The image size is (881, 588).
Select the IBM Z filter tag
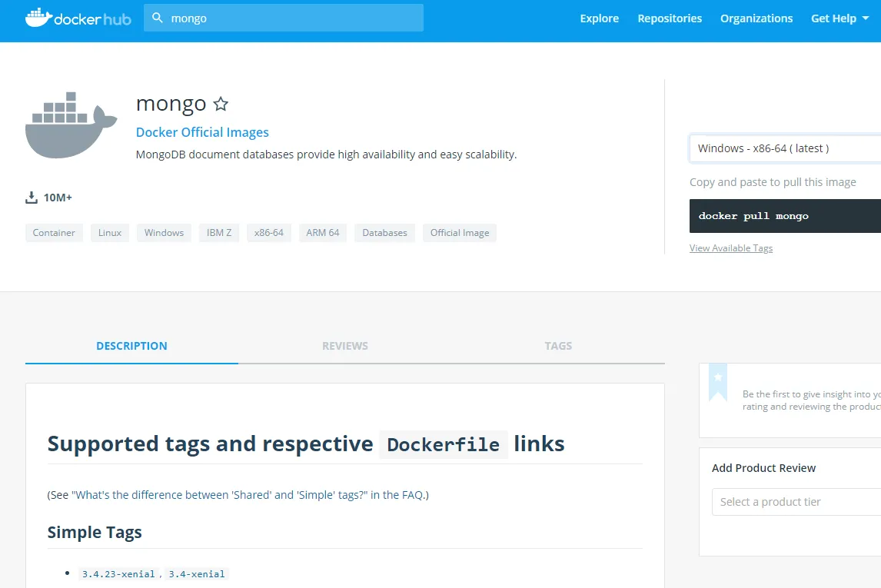coord(219,233)
